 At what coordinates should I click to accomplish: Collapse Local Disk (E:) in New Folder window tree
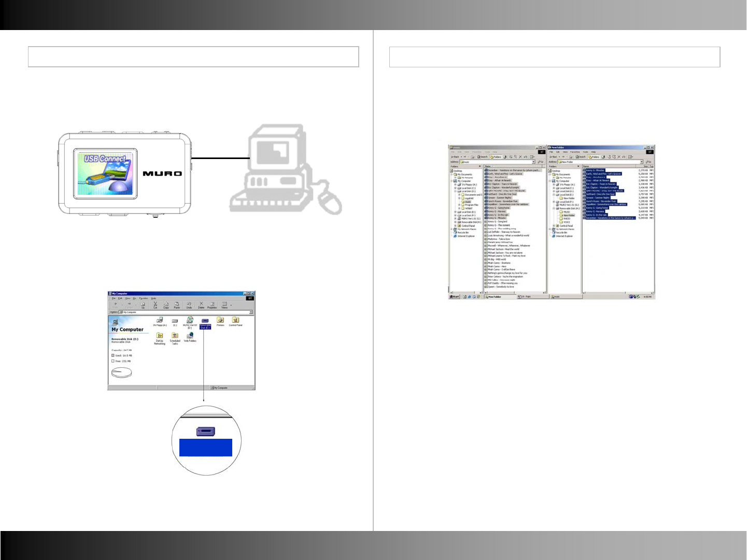click(x=554, y=195)
